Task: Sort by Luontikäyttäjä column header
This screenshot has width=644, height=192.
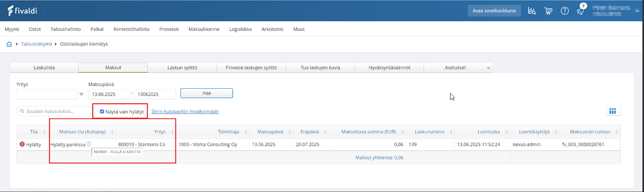Action: pos(534,131)
